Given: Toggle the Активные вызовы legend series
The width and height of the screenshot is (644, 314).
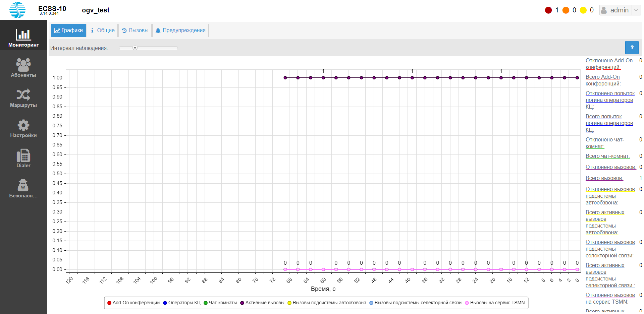Looking at the screenshot, I should [x=262, y=303].
